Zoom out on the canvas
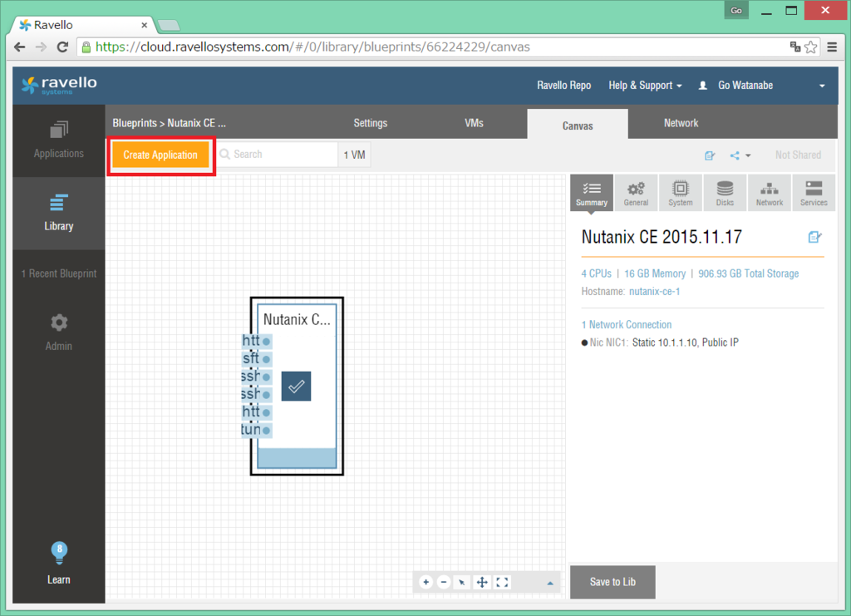Image resolution: width=851 pixels, height=616 pixels. (444, 583)
